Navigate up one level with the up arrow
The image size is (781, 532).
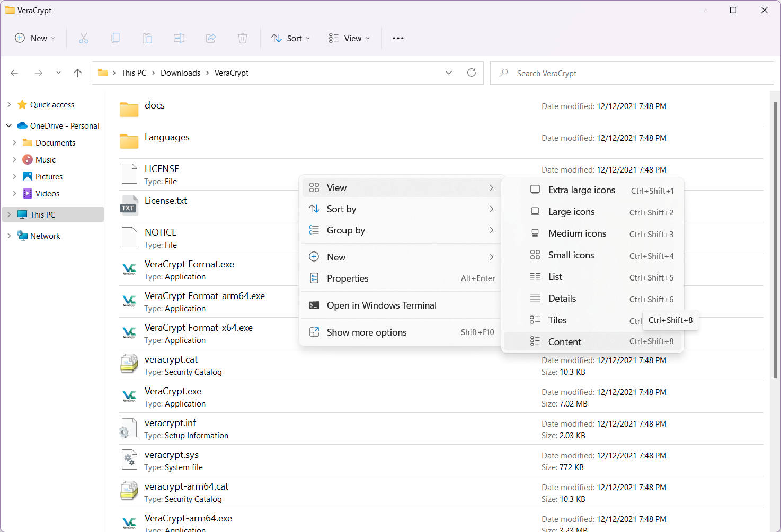click(x=77, y=73)
